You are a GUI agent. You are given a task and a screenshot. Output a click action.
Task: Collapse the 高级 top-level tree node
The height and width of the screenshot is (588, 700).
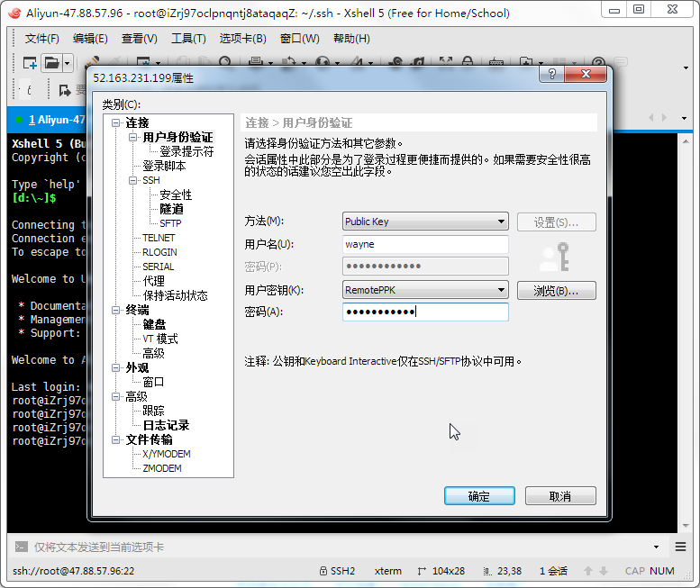[116, 396]
